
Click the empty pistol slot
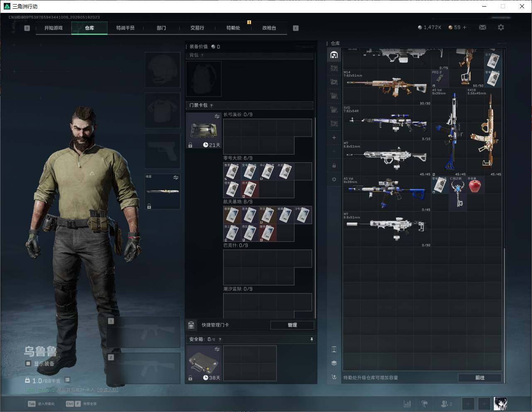[162, 151]
